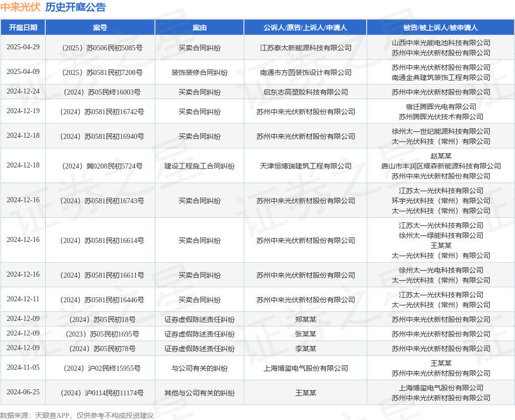Click the 历史开庭公告 heading
This screenshot has height=420, width=515.
(x=75, y=7)
